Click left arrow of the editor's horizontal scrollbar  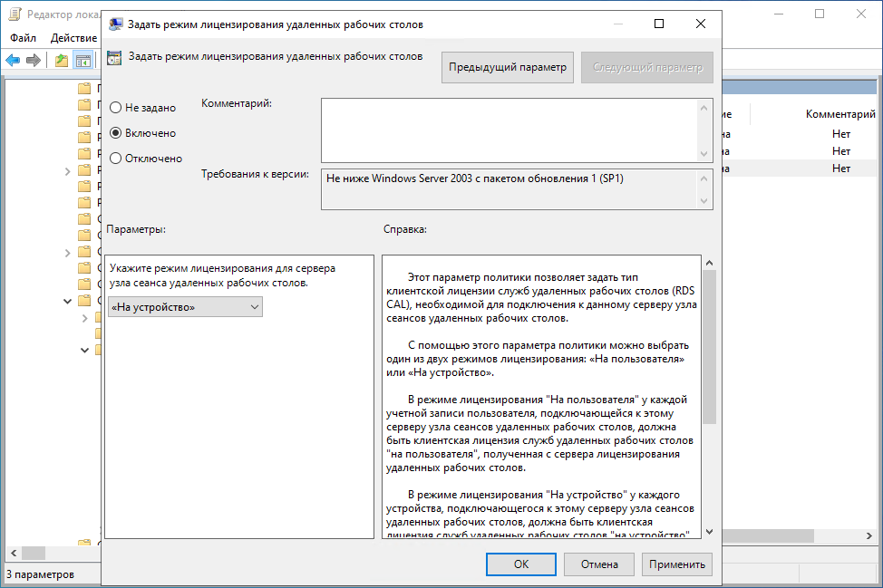click(14, 553)
